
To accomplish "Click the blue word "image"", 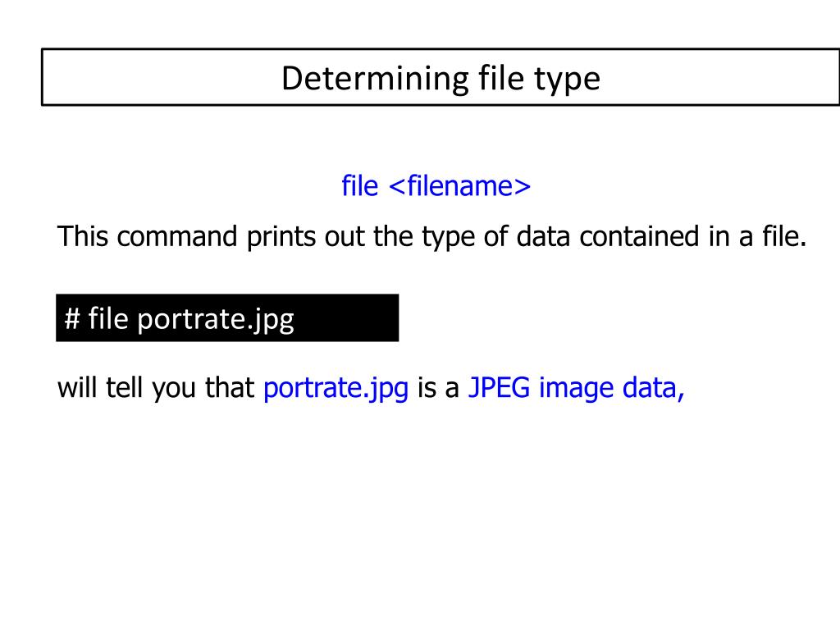I will [x=576, y=390].
